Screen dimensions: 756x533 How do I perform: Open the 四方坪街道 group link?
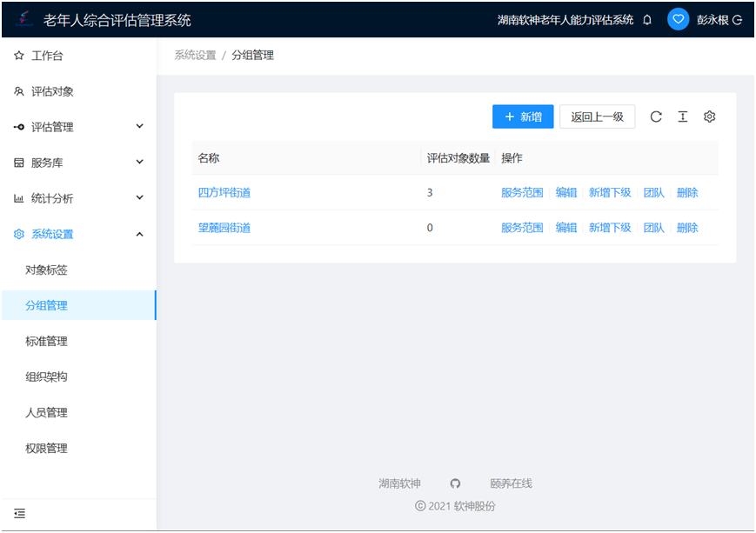(x=224, y=192)
